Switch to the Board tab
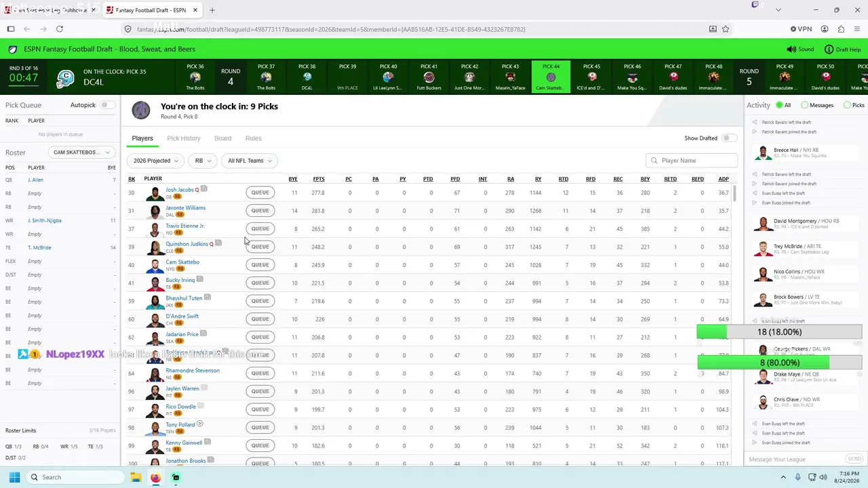Image resolution: width=868 pixels, height=488 pixels. [223, 138]
